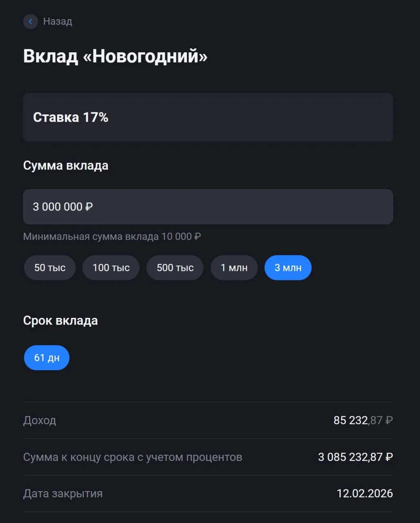Select the 61 дн term chip
Viewport: 420px width, 523px height.
tap(47, 358)
